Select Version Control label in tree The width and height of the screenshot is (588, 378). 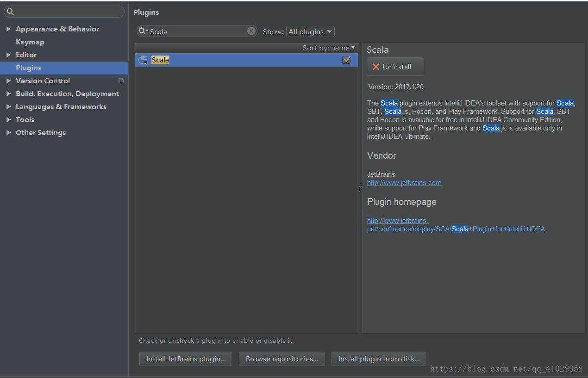43,81
